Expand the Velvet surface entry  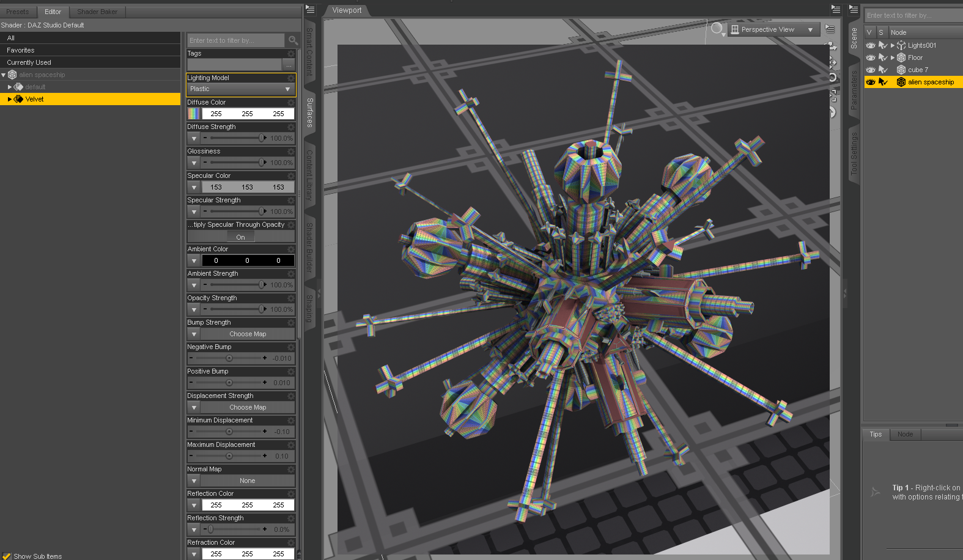[x=10, y=99]
